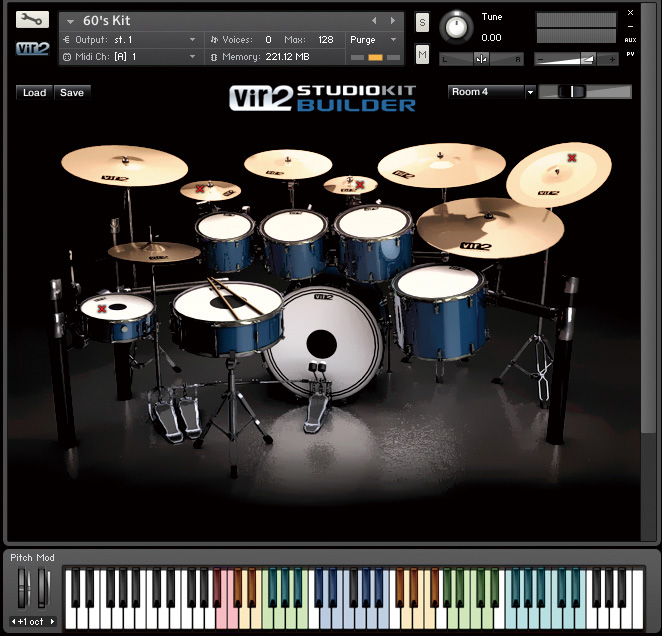This screenshot has width=662, height=636.
Task: Open the wrench instrument edit icon
Action: [33, 19]
